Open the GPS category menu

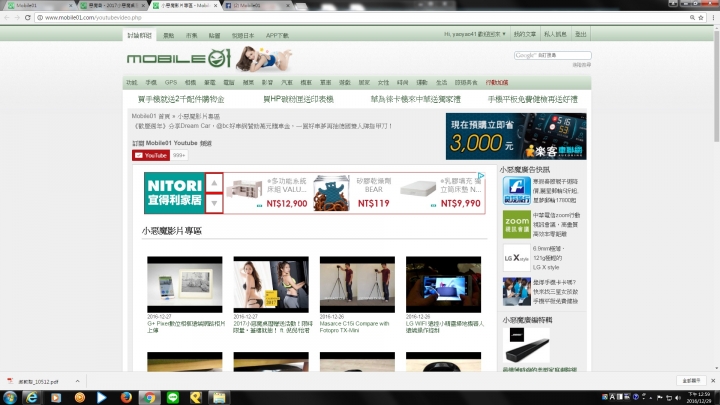pos(171,83)
